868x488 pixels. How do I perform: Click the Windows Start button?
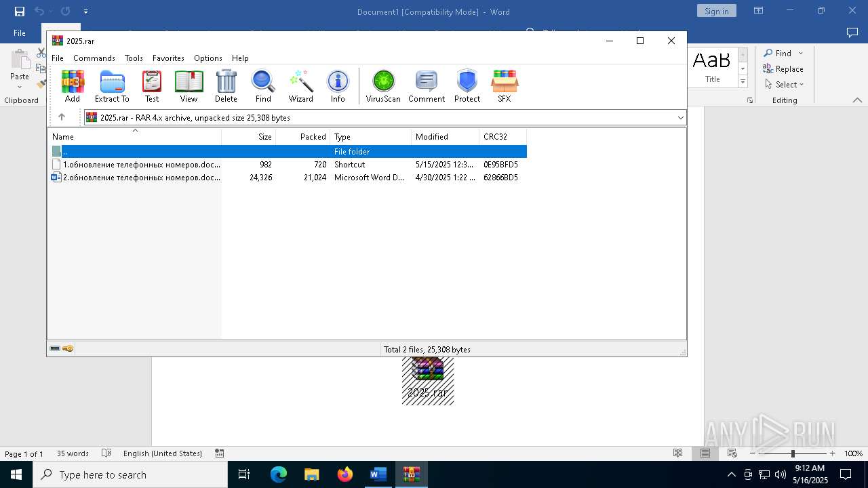(x=16, y=474)
